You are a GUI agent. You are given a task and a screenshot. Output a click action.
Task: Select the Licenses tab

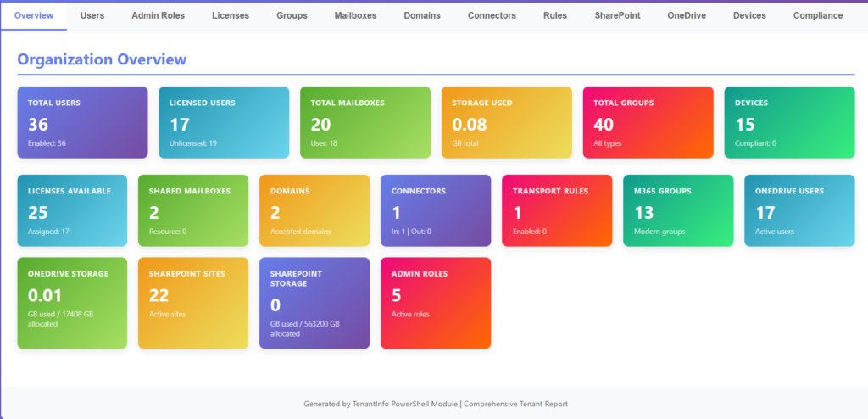click(231, 15)
